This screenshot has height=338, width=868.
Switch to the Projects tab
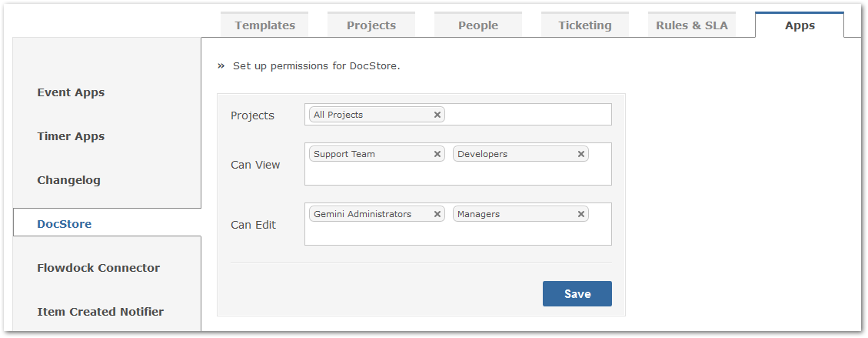point(371,25)
